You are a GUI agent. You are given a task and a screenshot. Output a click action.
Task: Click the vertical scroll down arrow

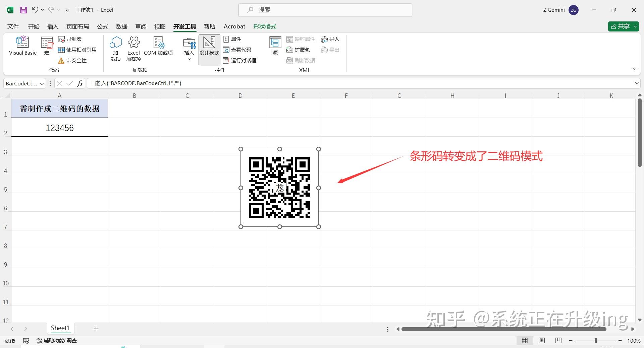640,320
